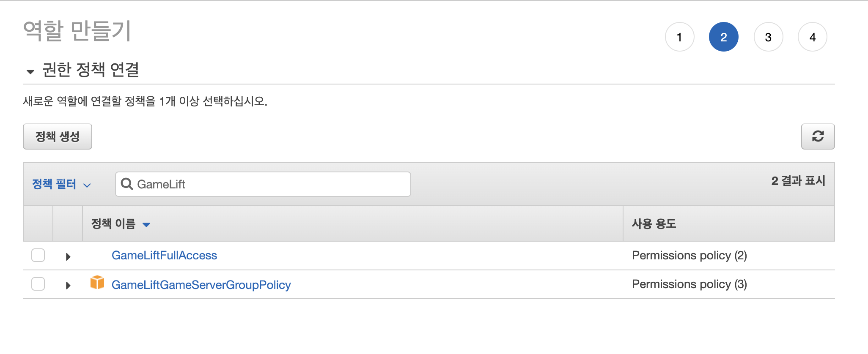The height and width of the screenshot is (354, 868).
Task: Click the 정책 생성 button
Action: pos(58,136)
